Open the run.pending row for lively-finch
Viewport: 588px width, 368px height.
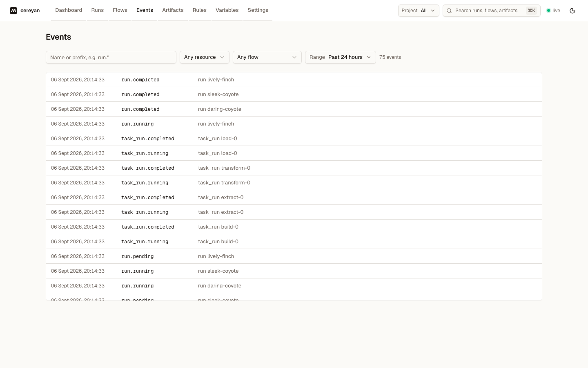click(294, 256)
